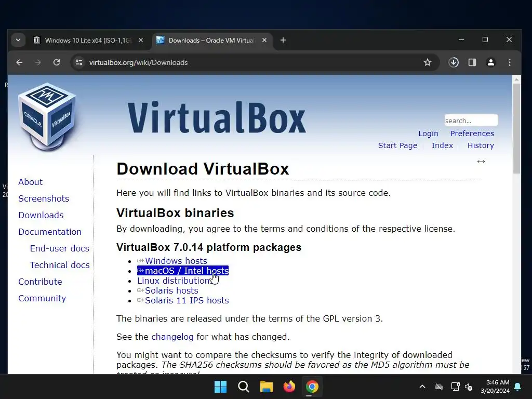532x399 pixels.
Task: Open the changelog link
Action: [172, 337]
